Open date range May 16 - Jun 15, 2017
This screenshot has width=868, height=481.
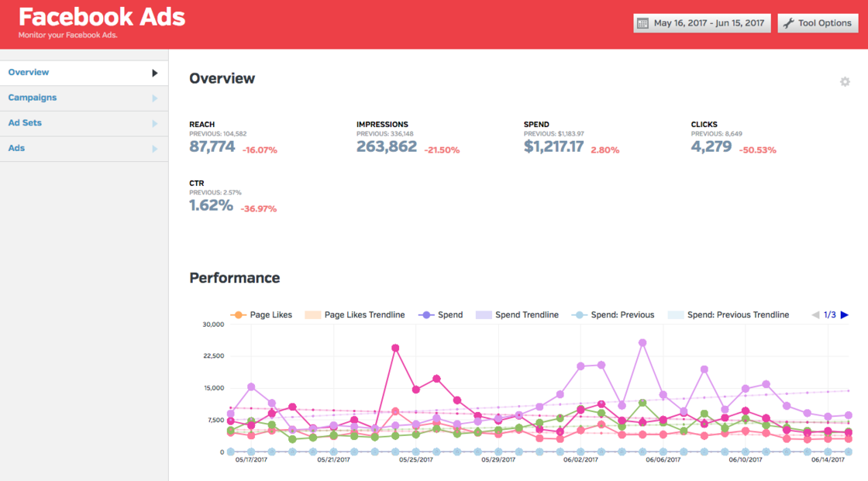pyautogui.click(x=702, y=23)
